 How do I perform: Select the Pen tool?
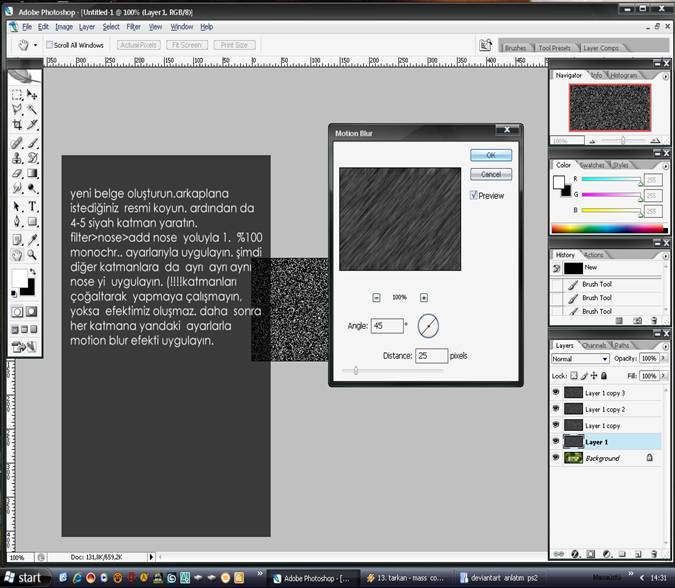17,222
